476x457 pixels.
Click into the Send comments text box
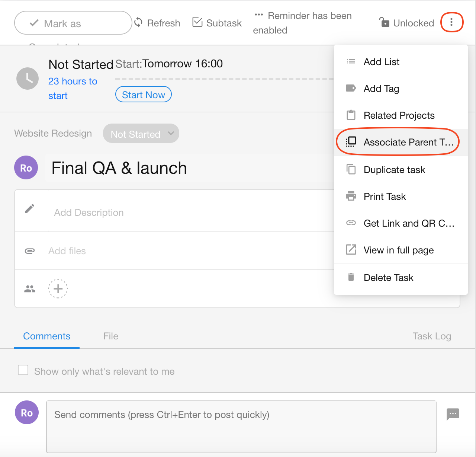(241, 426)
